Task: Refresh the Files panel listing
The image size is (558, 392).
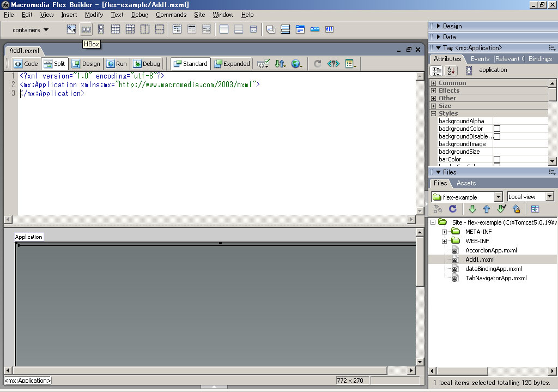Action: (x=453, y=209)
